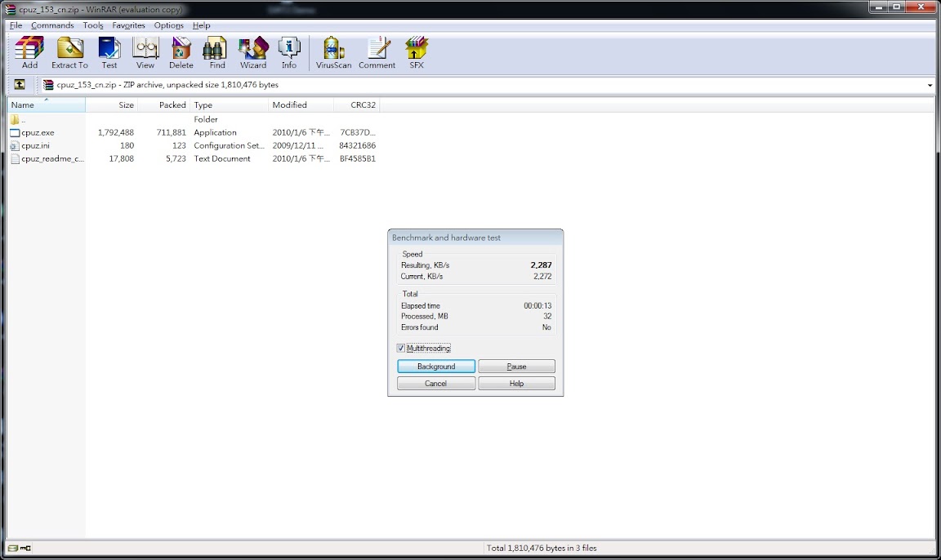Click the Current KB/s value 2,272
The width and height of the screenshot is (941, 560).
[542, 277]
